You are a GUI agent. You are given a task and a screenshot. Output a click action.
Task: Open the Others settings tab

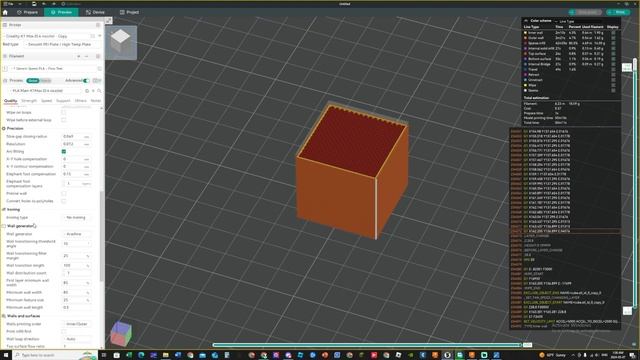(x=81, y=100)
